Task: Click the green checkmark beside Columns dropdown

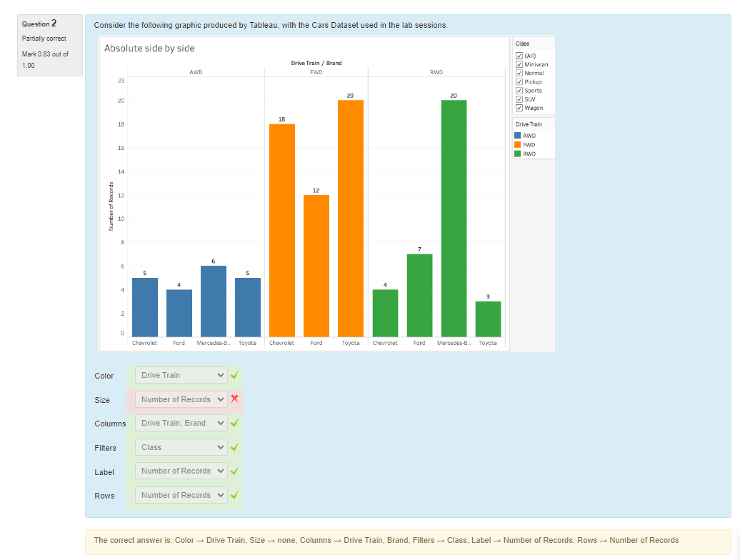Action: coord(234,423)
